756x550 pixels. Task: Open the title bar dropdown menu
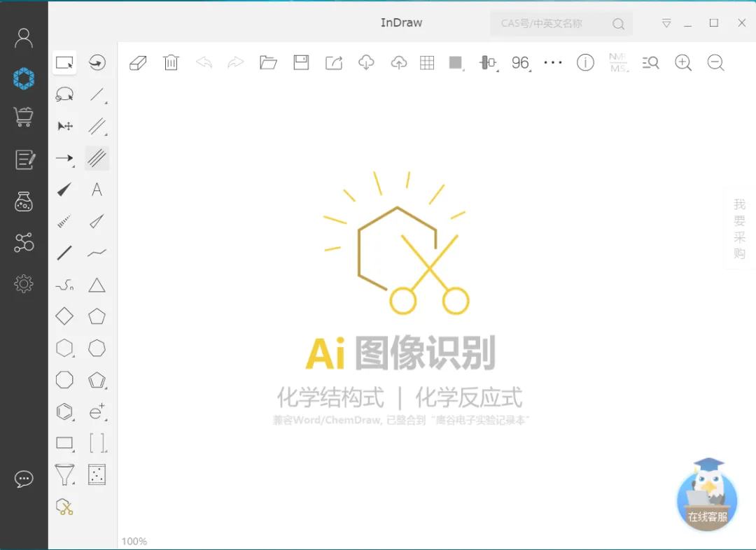[x=666, y=23]
